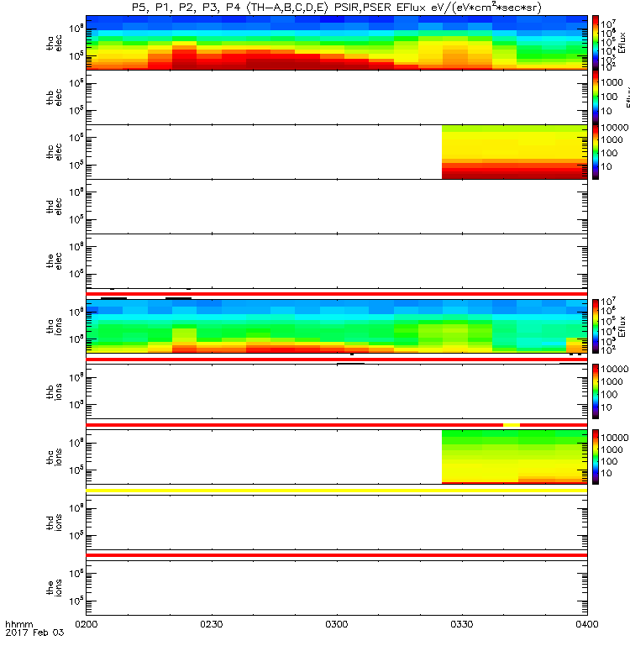Click the '2017 Feb 03' date label
Viewport: 630px width, 672px height.
pos(34,633)
